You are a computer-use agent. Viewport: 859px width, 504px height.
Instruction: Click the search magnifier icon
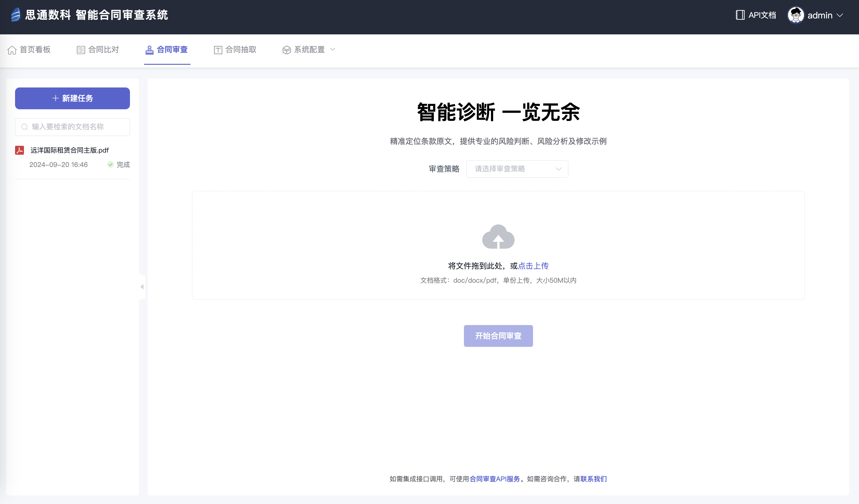point(25,127)
